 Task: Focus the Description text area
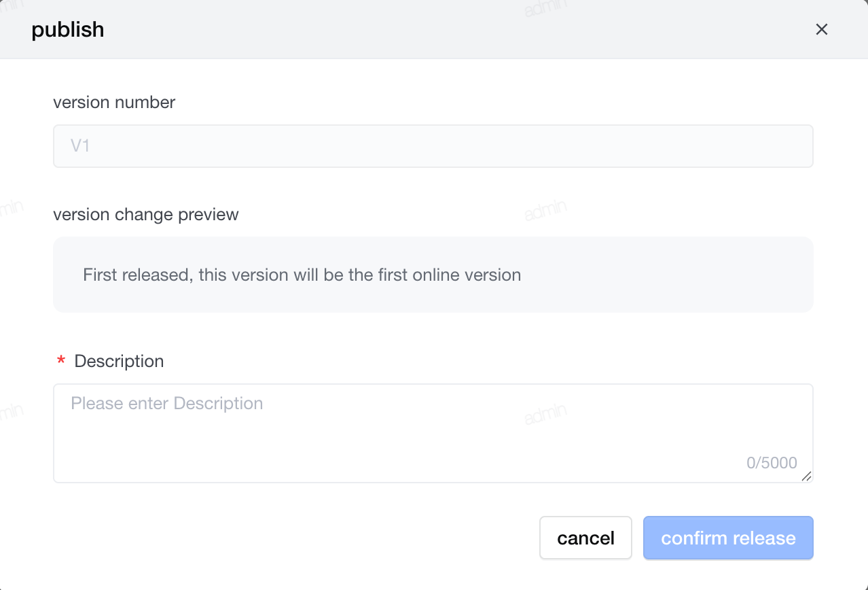tap(433, 433)
